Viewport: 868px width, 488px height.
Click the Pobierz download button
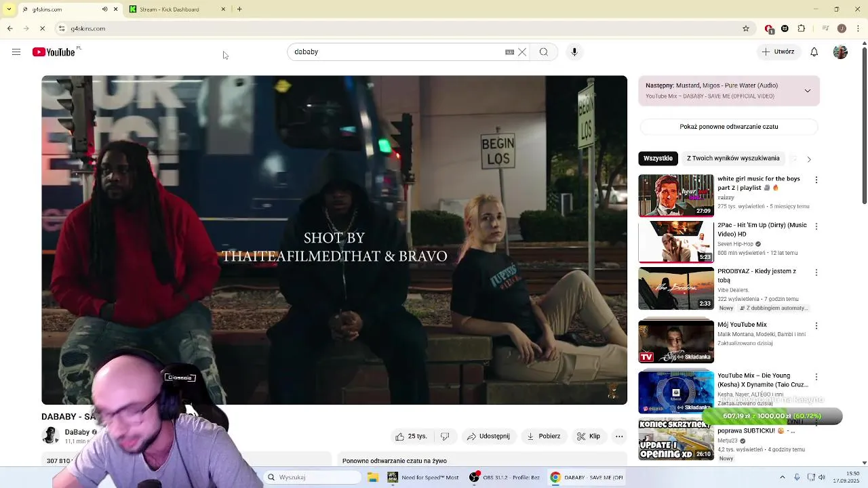[x=543, y=436]
